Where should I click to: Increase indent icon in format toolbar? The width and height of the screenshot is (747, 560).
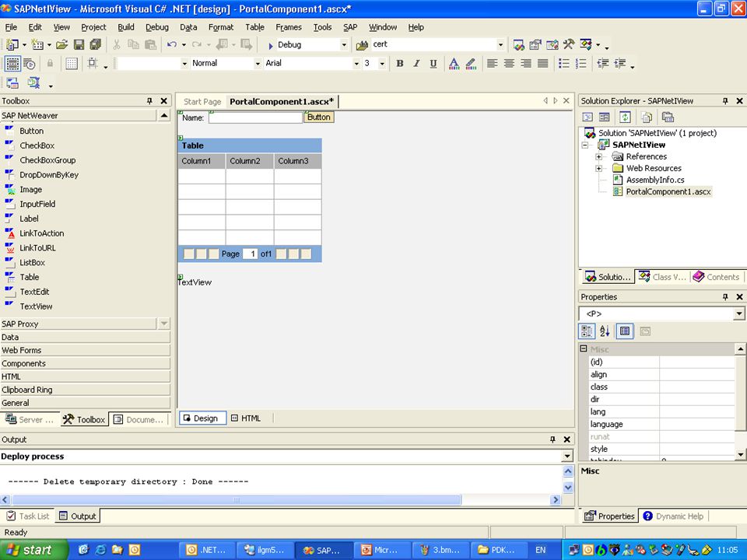[x=620, y=63]
